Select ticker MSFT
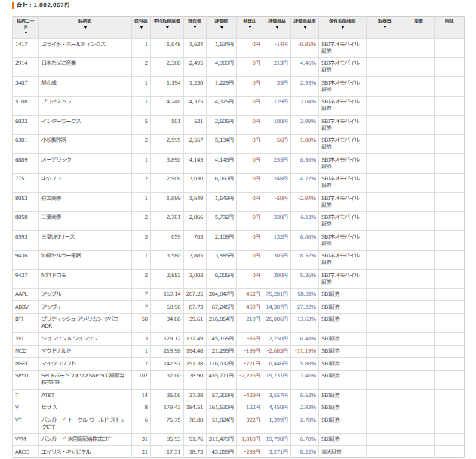Image resolution: width=476 pixels, height=459 pixels. pos(22,364)
